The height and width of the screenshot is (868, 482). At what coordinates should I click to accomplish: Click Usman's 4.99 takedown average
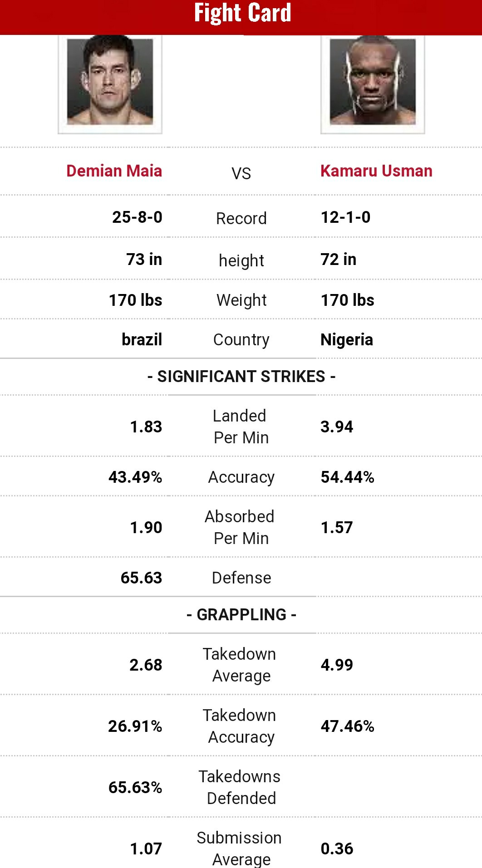[337, 665]
